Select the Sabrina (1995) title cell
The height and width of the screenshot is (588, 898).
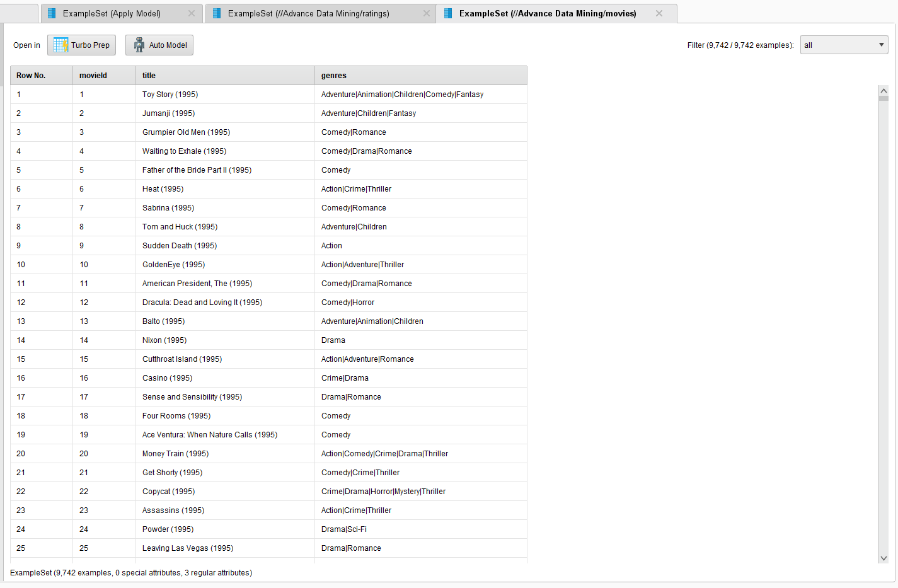(225, 208)
